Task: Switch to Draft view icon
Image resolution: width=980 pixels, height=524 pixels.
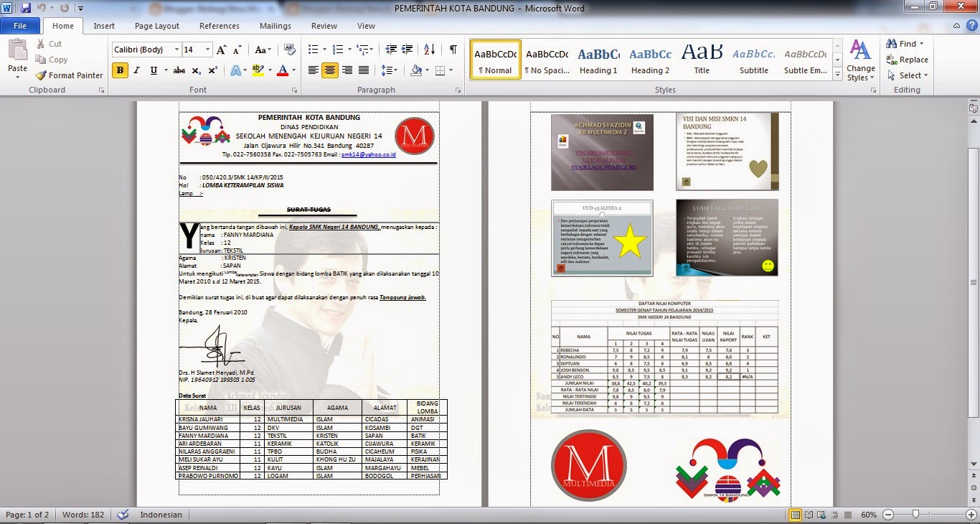Action: (848, 515)
